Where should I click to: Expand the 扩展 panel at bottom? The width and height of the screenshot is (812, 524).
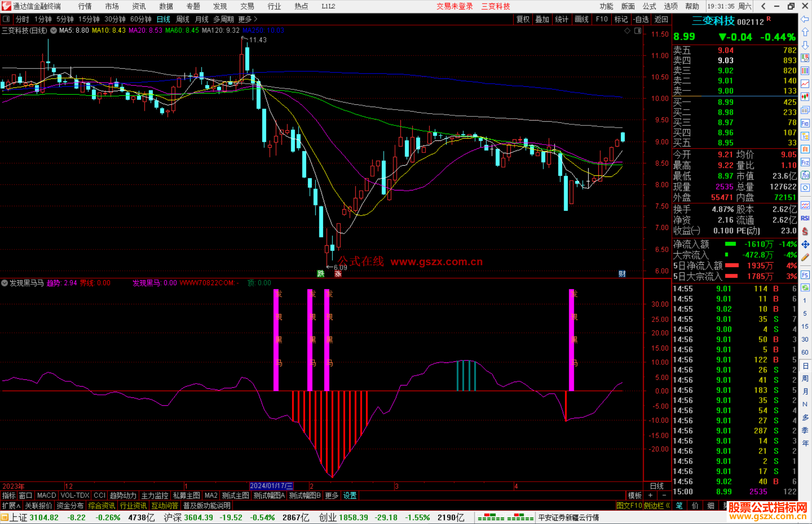[11, 506]
